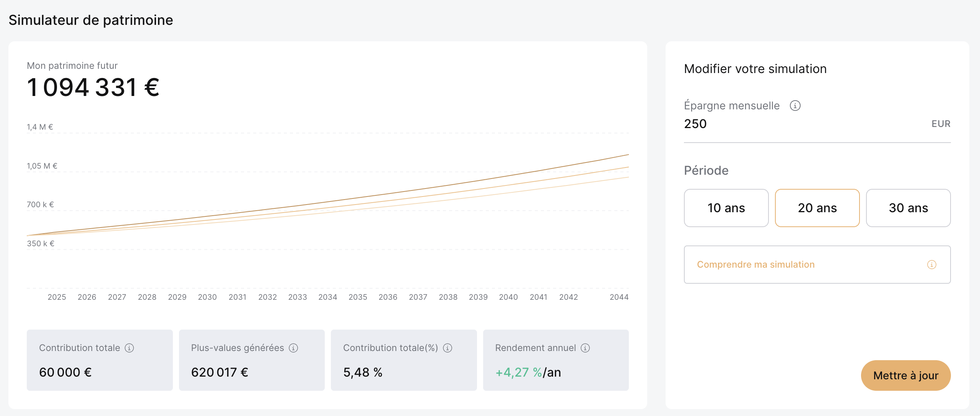Select the 20 ans period
Viewport: 980px width, 416px height.
point(817,208)
